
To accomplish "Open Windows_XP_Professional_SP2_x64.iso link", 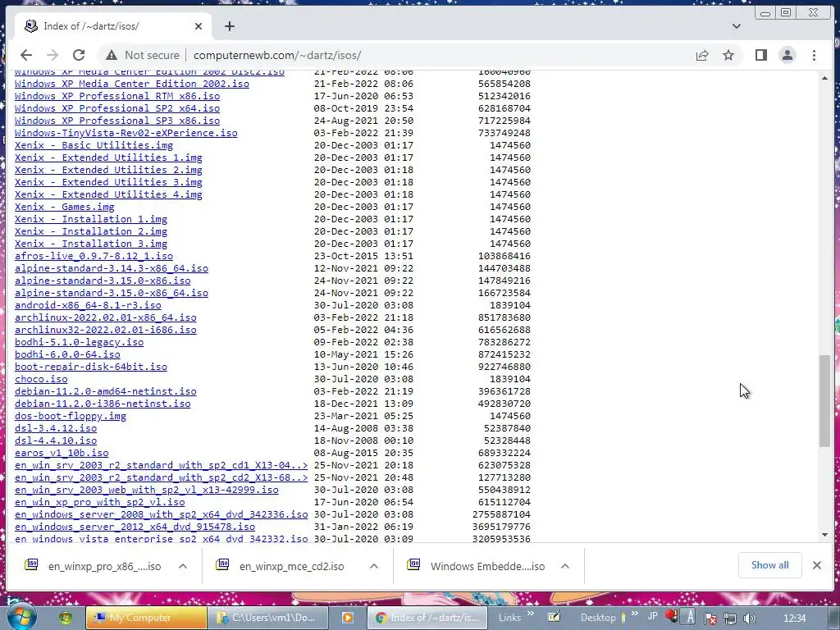I will click(x=116, y=108).
